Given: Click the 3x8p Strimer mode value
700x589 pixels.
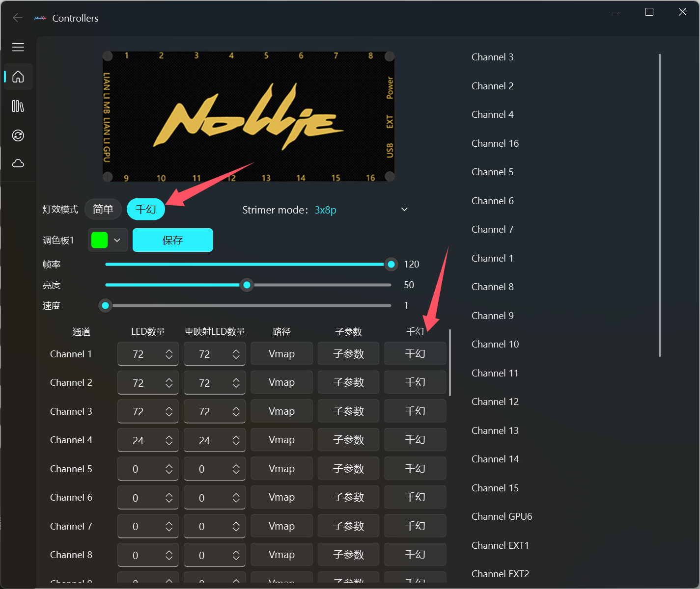Looking at the screenshot, I should pyautogui.click(x=325, y=210).
